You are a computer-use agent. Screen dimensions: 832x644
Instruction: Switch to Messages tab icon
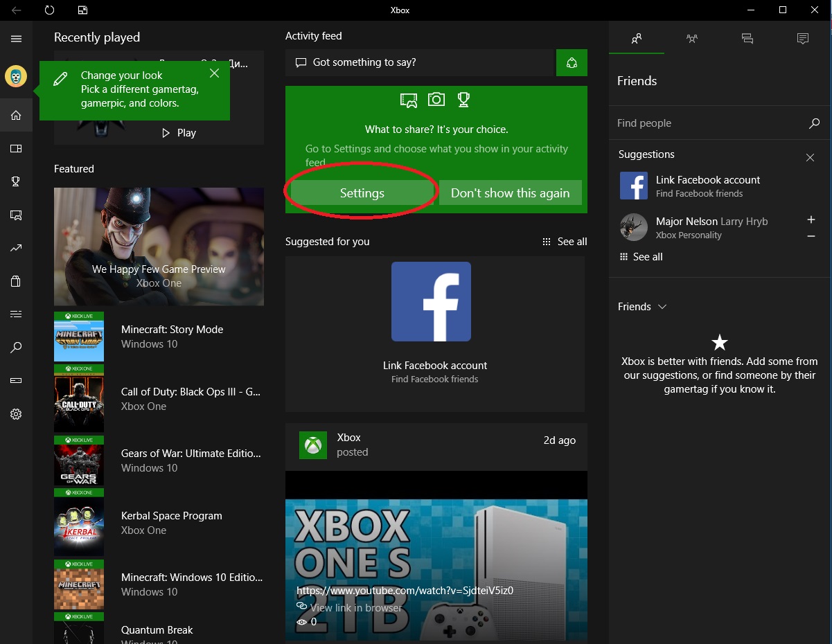[747, 39]
